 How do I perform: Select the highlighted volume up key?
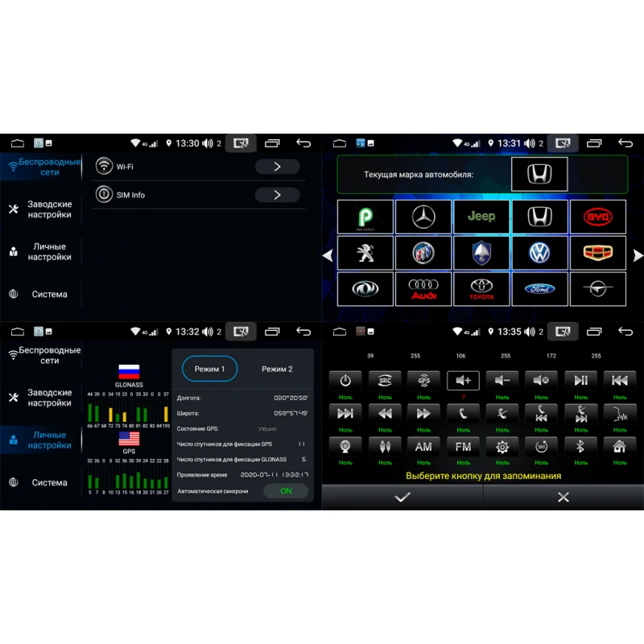point(464,381)
